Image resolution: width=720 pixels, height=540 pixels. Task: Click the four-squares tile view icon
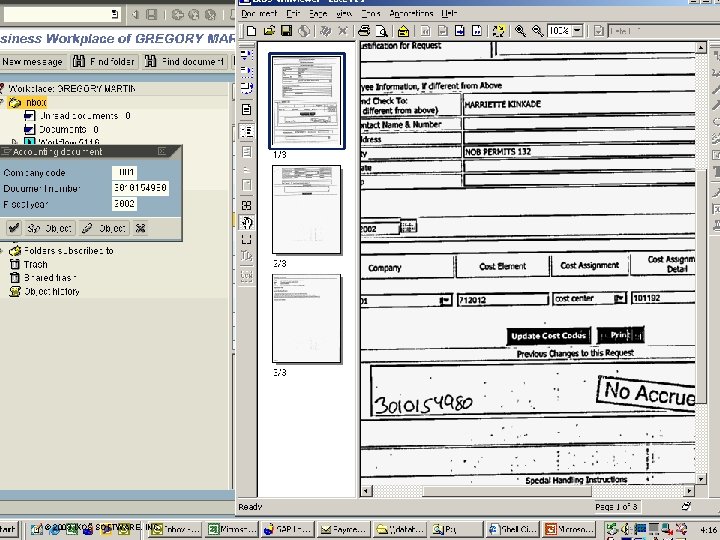click(x=247, y=205)
